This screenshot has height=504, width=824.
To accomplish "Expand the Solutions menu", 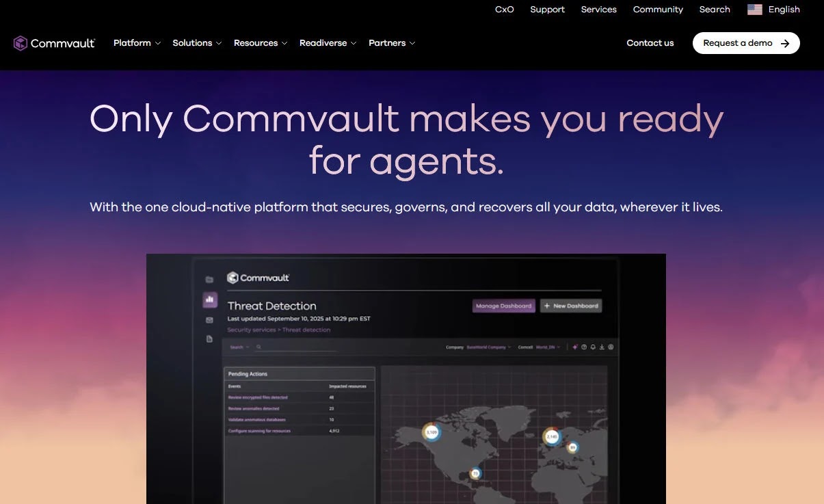I will 197,43.
